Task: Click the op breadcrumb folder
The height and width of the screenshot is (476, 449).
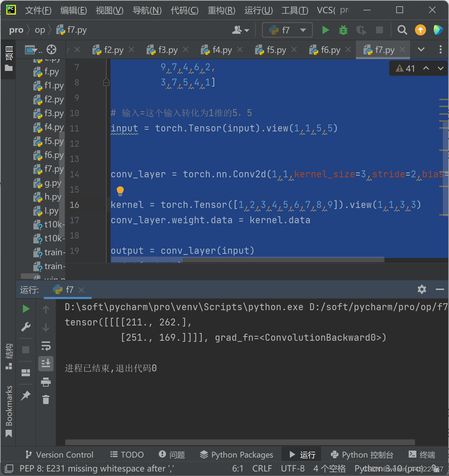Action: (40, 30)
